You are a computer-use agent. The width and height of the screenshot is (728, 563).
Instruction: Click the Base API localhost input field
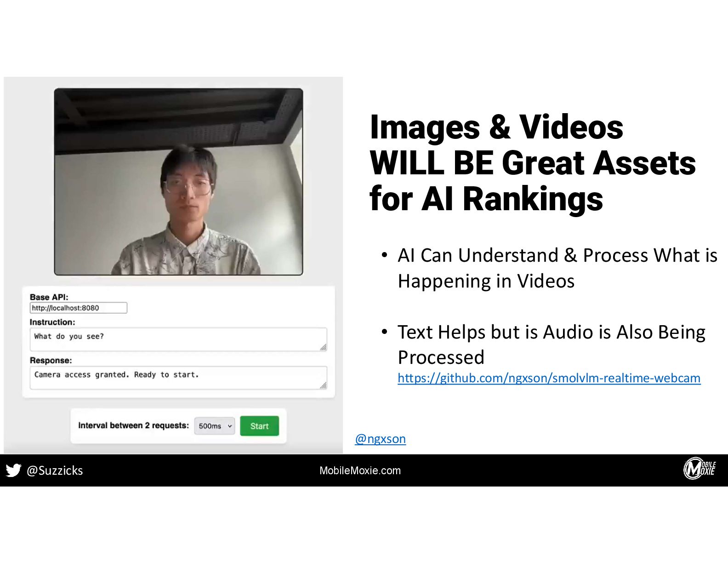[79, 308]
